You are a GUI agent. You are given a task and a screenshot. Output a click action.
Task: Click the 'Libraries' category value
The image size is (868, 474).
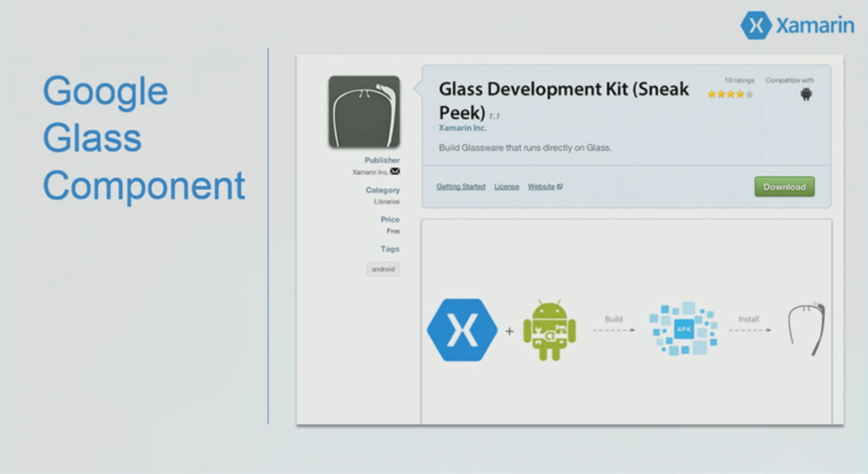[x=387, y=202]
